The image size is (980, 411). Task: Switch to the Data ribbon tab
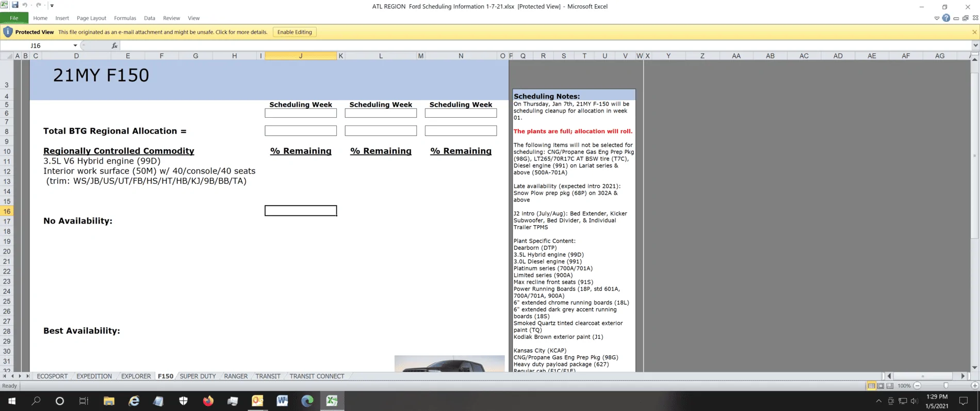click(150, 18)
